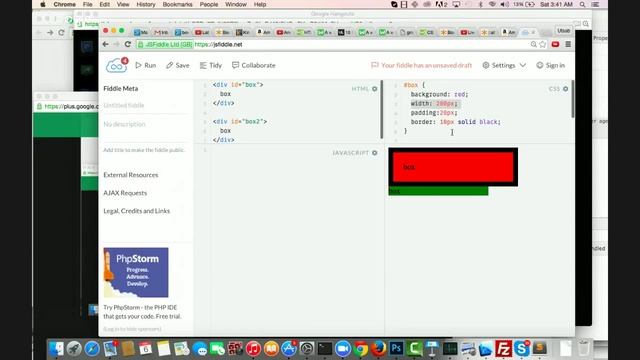Open the Edit menu
Image resolution: width=640 pixels, height=360 pixels.
104,4
